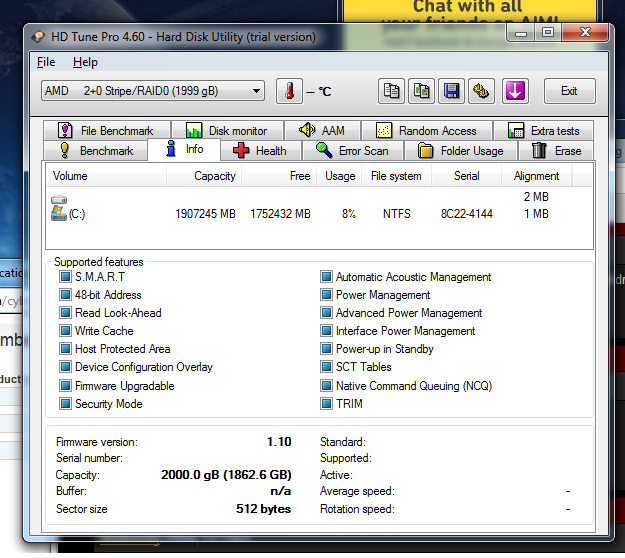Image resolution: width=625 pixels, height=558 pixels.
Task: Toggle the Power Management checkbox
Action: 326,295
